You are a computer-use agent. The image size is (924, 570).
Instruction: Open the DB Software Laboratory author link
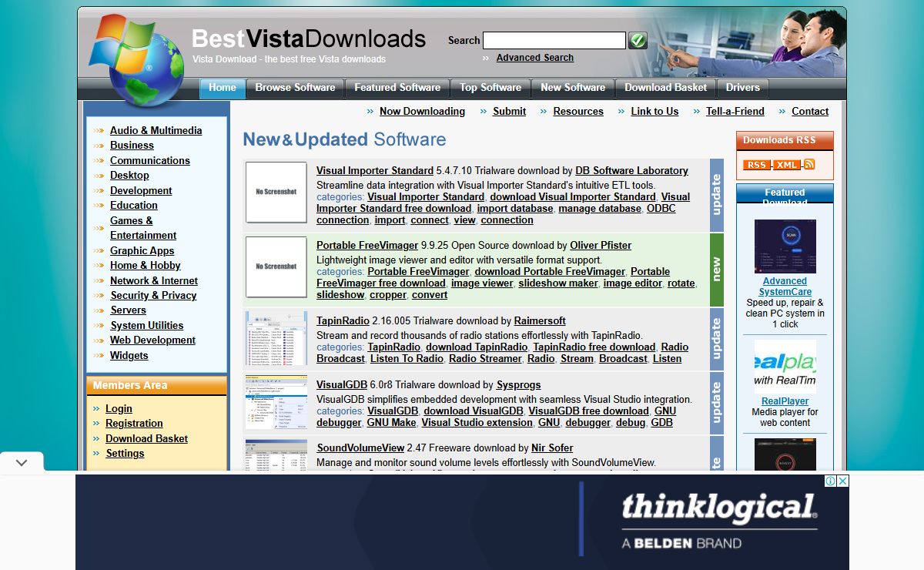pyautogui.click(x=631, y=171)
